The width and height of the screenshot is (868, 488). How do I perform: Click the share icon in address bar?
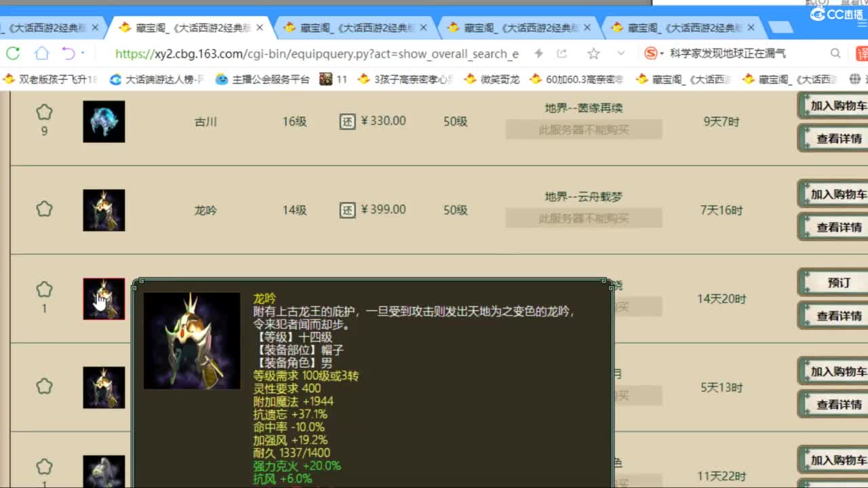pyautogui.click(x=562, y=54)
